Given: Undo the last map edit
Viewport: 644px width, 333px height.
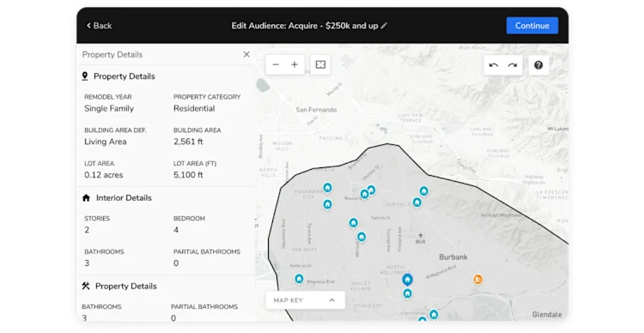Looking at the screenshot, I should tap(494, 65).
